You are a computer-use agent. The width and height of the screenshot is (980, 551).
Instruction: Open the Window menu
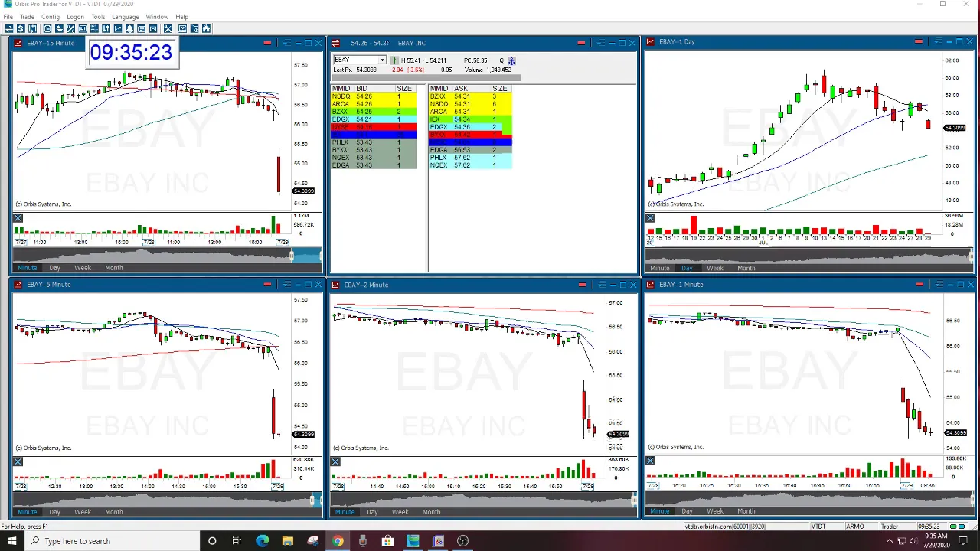click(x=157, y=17)
